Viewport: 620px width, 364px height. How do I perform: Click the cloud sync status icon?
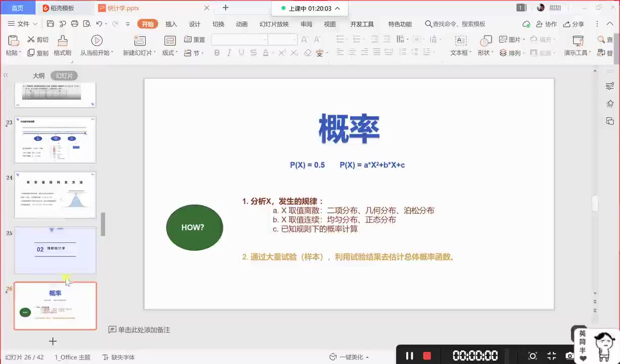(526, 24)
